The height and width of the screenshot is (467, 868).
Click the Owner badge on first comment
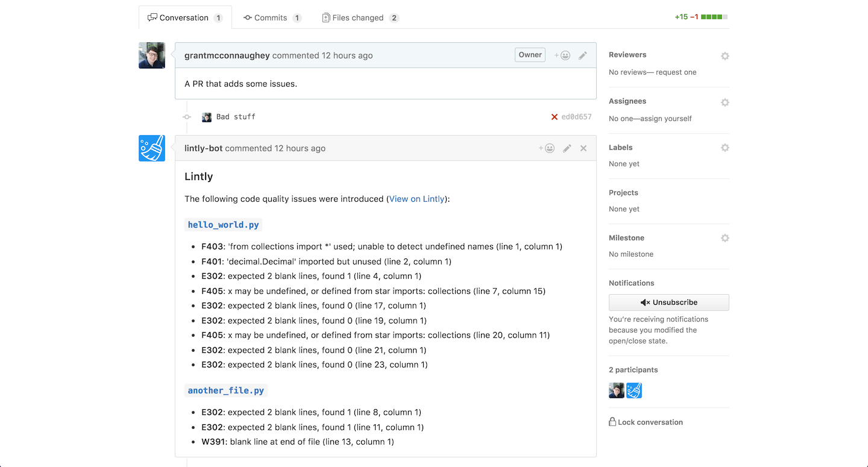(530, 55)
